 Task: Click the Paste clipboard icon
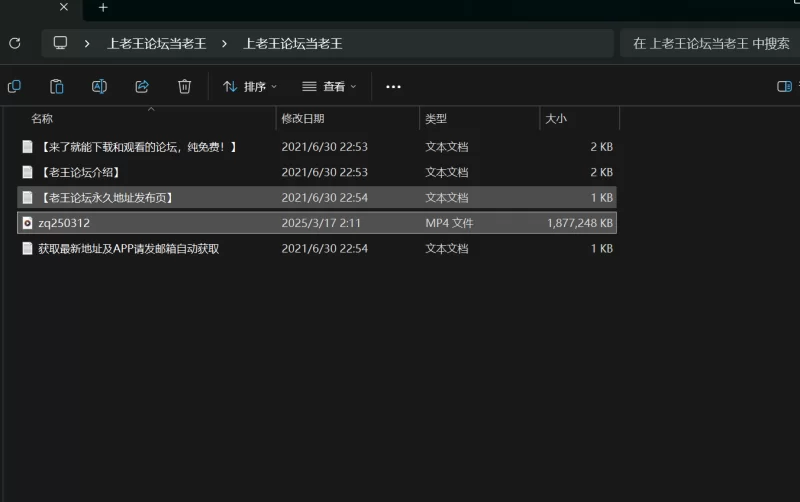pos(57,87)
